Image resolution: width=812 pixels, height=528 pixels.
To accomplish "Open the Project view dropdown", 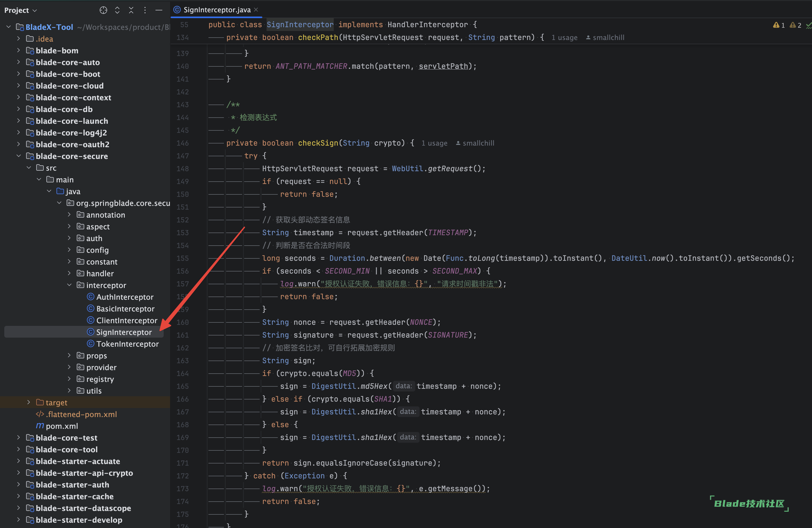I will point(21,10).
